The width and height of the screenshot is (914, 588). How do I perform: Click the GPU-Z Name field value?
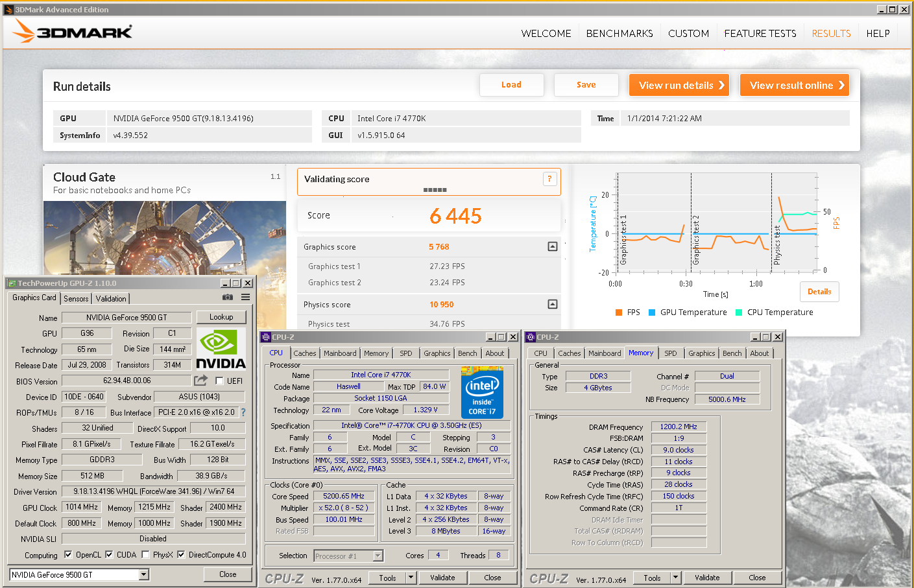click(x=126, y=318)
